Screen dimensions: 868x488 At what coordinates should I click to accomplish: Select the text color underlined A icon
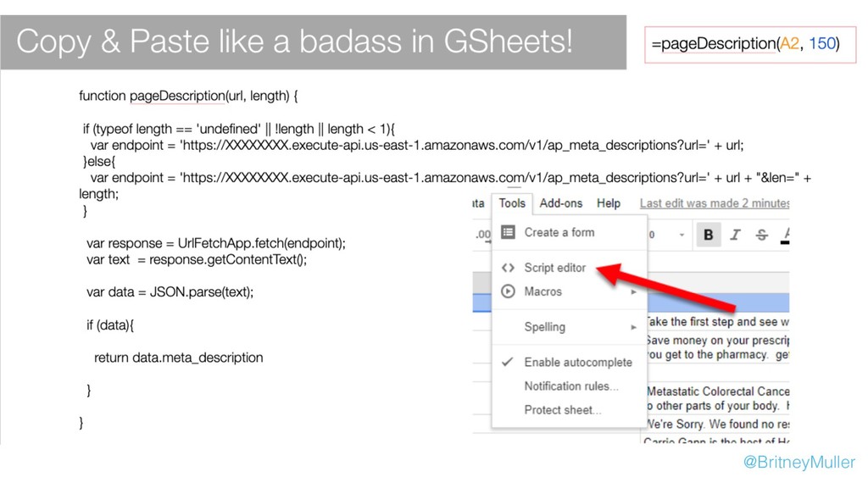[x=786, y=236]
